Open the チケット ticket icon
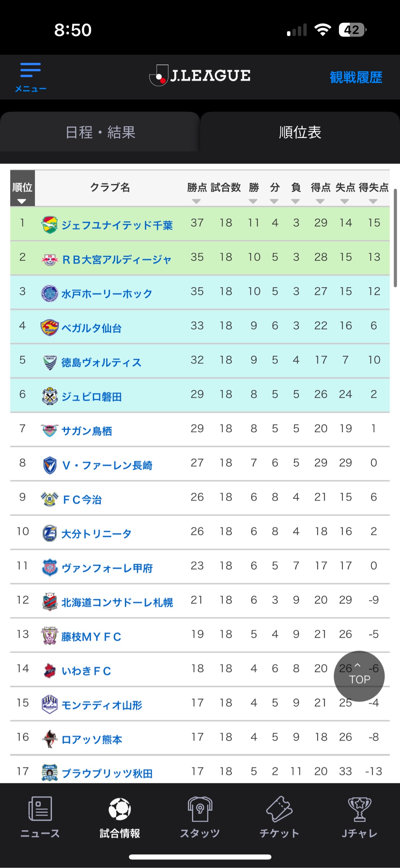The width and height of the screenshot is (400, 868). click(x=280, y=809)
